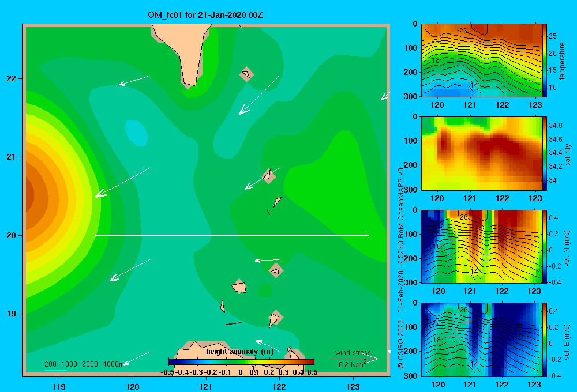Click the -0.5 tick on height anomaly bar
577x392 pixels.
click(168, 372)
